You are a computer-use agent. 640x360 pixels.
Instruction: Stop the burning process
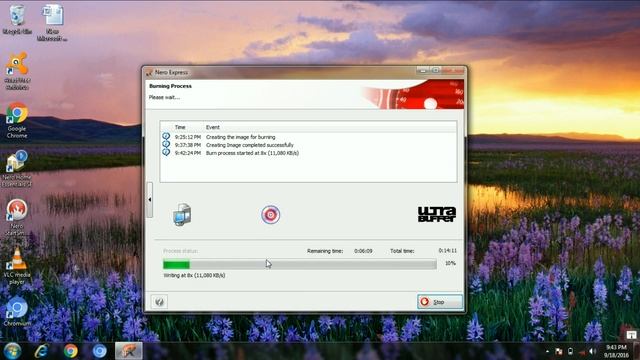[440, 302]
